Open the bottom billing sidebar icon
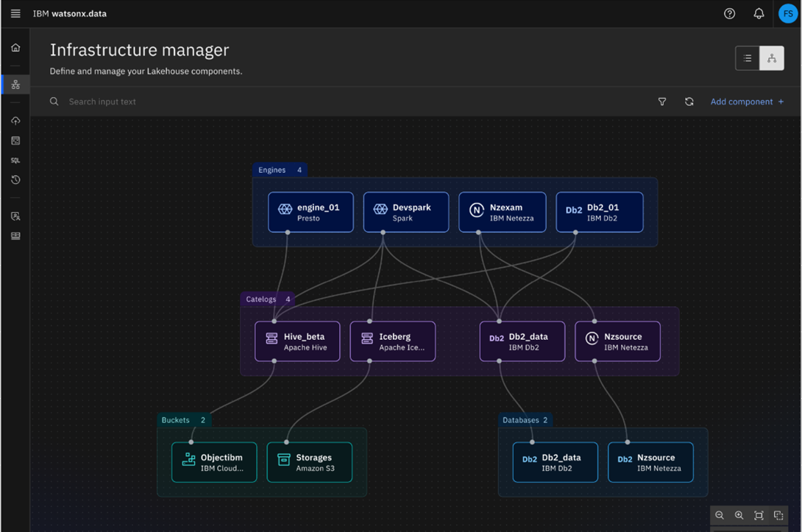Screen dimensions: 802x532 click(x=15, y=235)
